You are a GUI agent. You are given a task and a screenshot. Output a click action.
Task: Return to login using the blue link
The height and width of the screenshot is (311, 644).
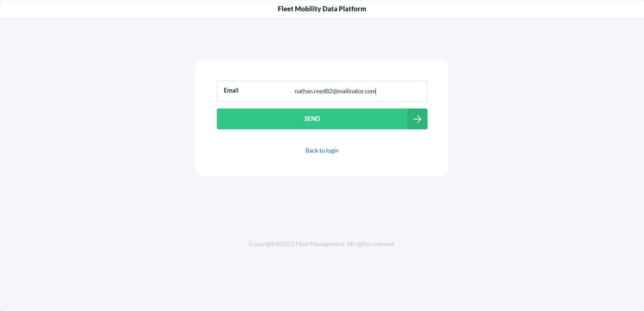pos(322,150)
